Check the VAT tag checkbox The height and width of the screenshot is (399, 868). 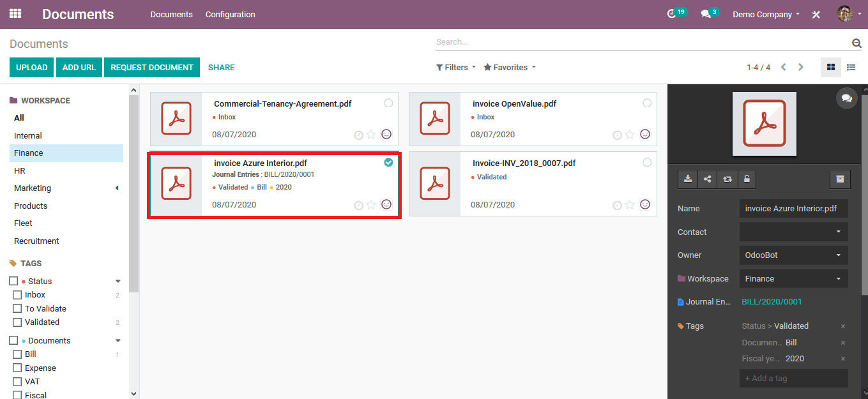(x=18, y=382)
